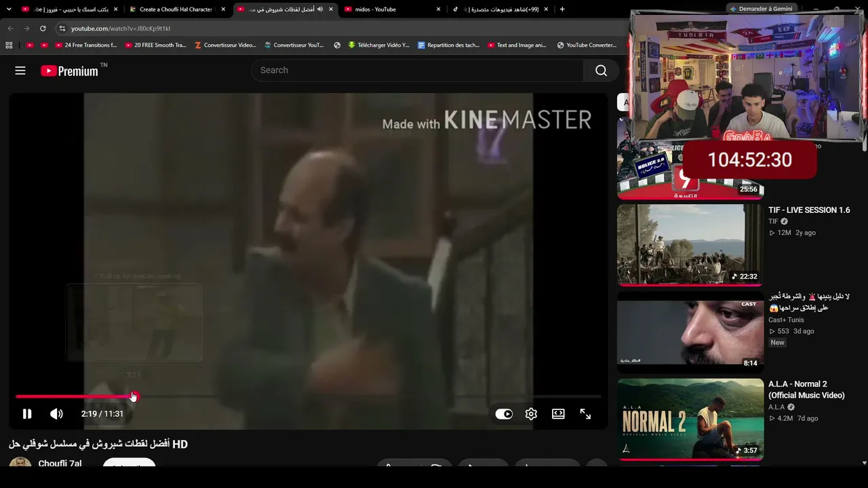868x488 pixels.
Task: Open the globe icon bookmark
Action: click(337, 45)
